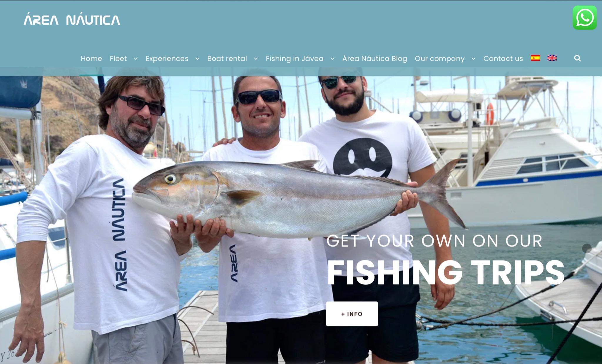Go to Home menu item
Image resolution: width=602 pixels, height=364 pixels.
(x=91, y=59)
